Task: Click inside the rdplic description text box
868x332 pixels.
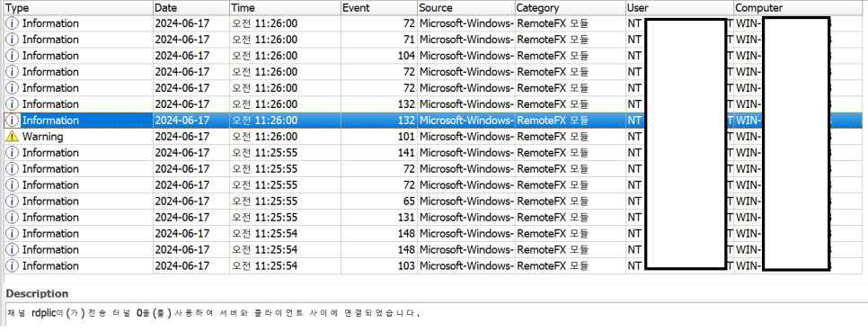Action: [x=435, y=314]
